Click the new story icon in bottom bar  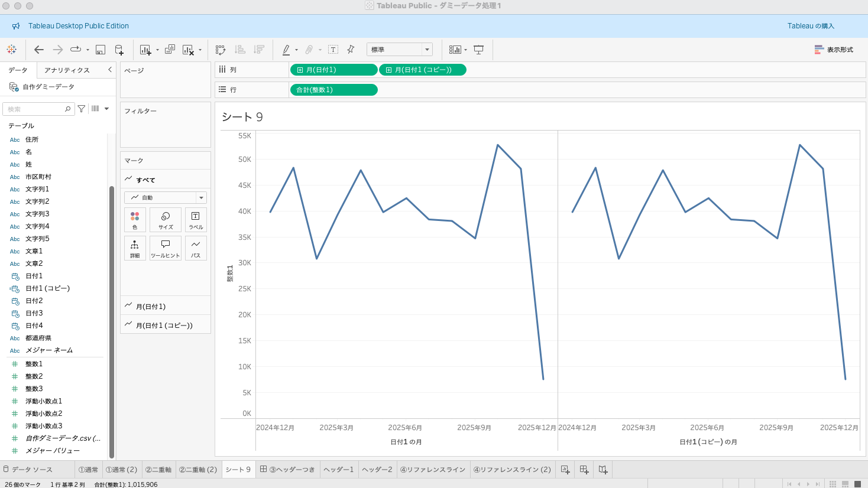[603, 470]
